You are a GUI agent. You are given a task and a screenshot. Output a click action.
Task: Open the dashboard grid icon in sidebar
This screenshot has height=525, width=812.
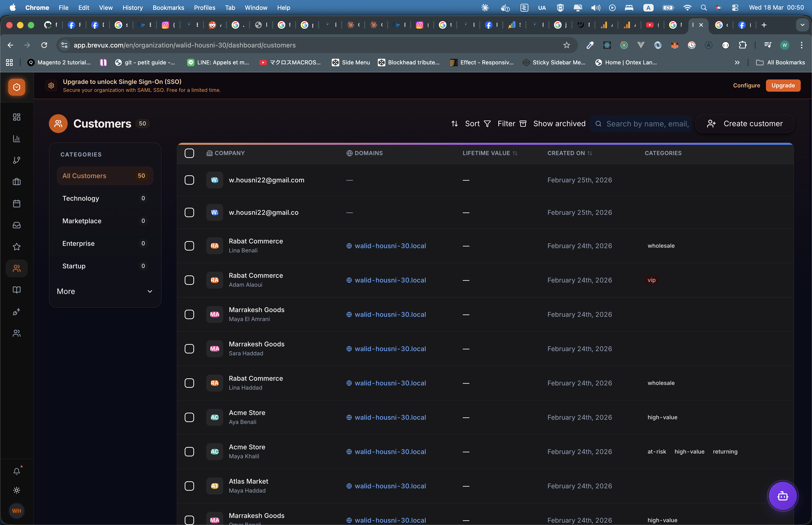(x=16, y=117)
